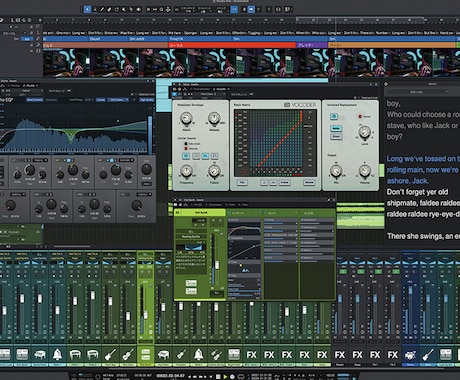This screenshot has width=460, height=380.
Task: Click the Record button in transport bar
Action: 232,376
